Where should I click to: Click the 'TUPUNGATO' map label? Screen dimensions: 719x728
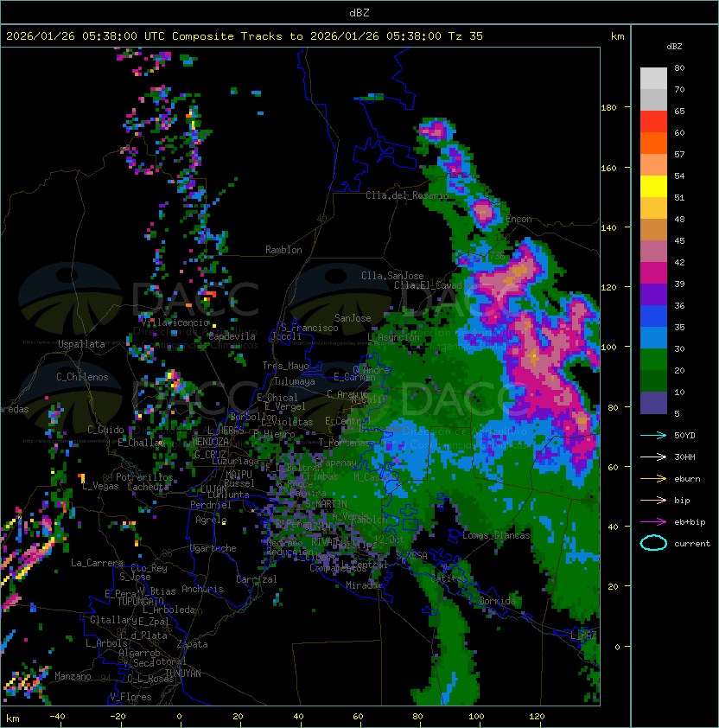(x=140, y=601)
